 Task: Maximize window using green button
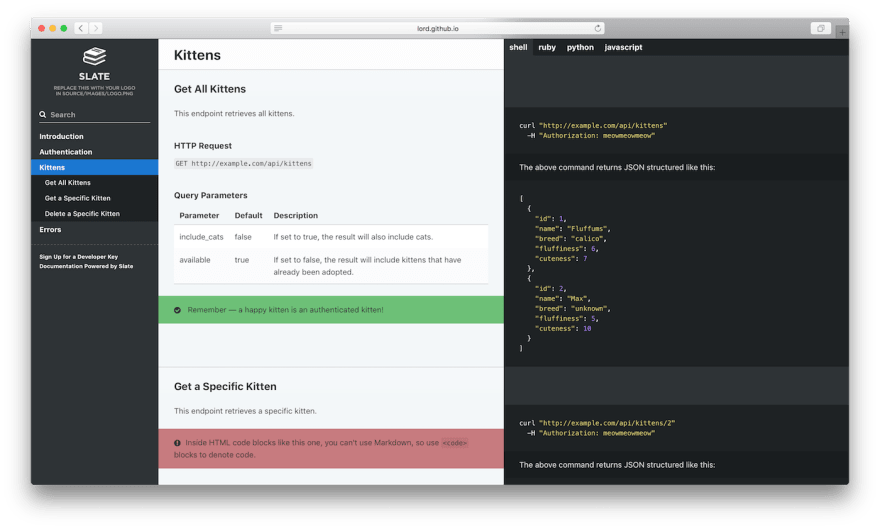pyautogui.click(x=64, y=28)
